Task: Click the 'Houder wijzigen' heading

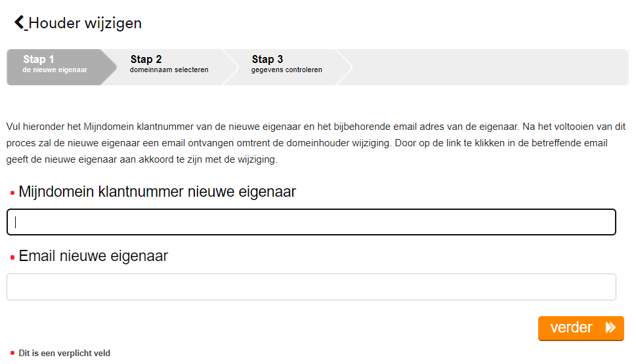Action: click(85, 24)
